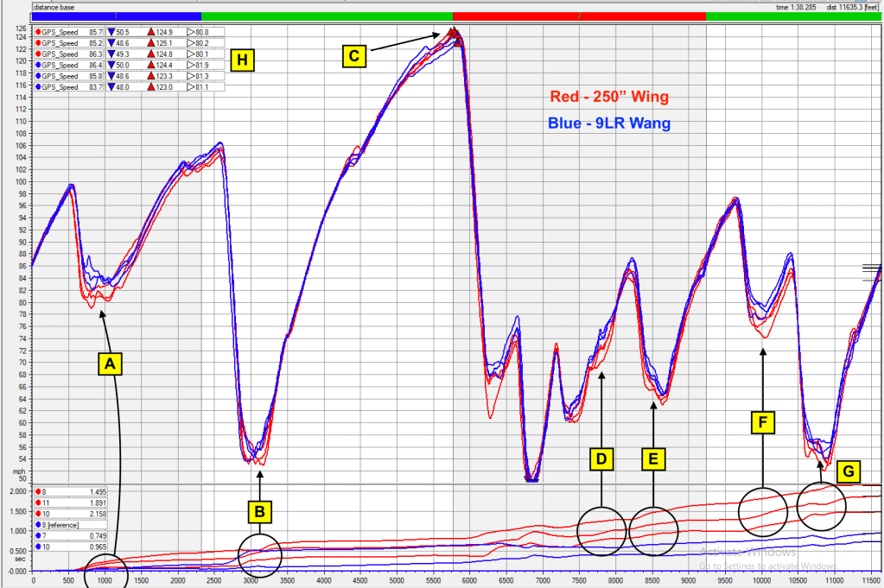Click the 'Red - 250" Wing' text annotation
884x588 pixels.
609,97
